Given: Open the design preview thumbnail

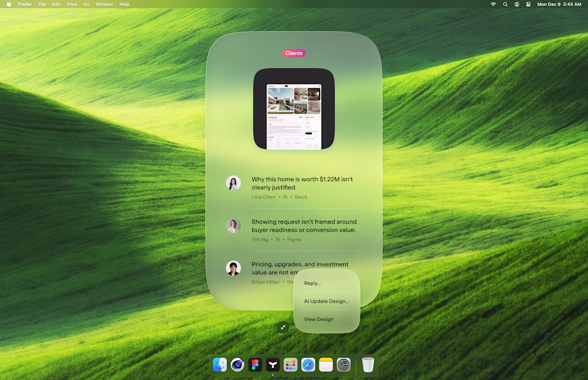Looking at the screenshot, I should tap(293, 109).
